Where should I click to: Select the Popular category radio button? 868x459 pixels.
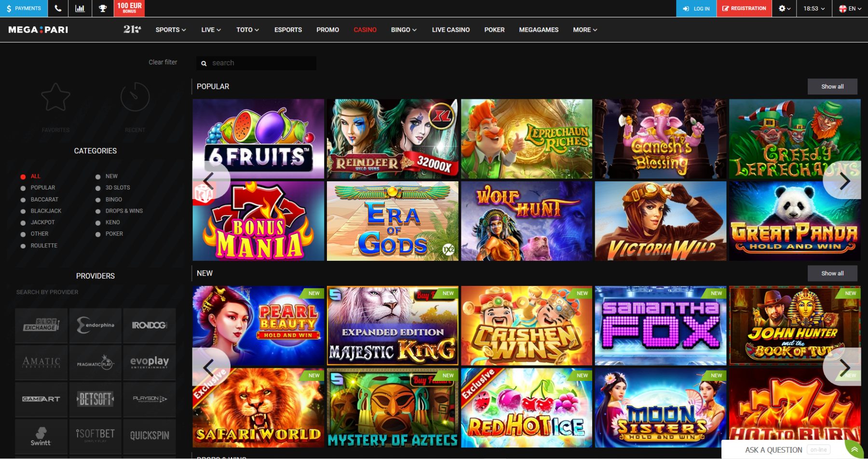click(x=23, y=188)
